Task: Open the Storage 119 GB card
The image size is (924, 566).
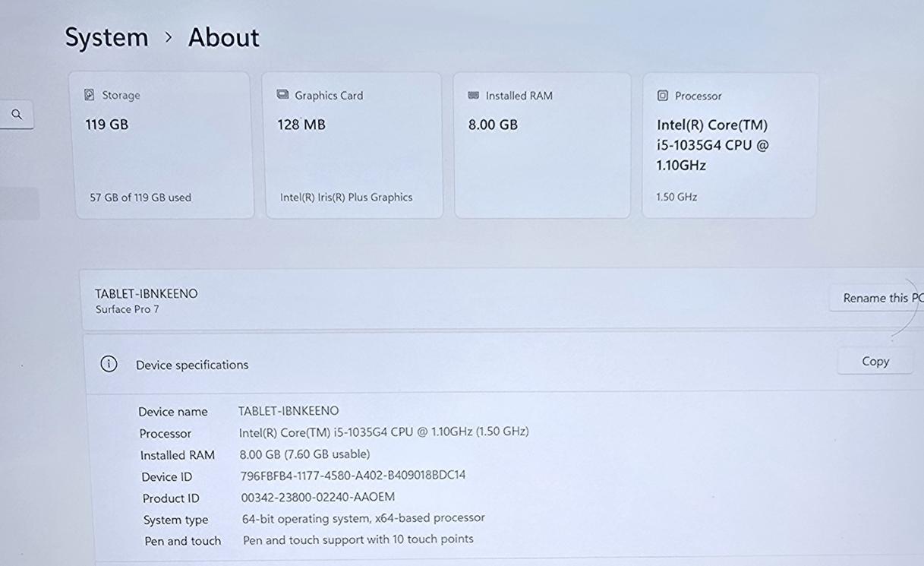Action: tap(162, 145)
